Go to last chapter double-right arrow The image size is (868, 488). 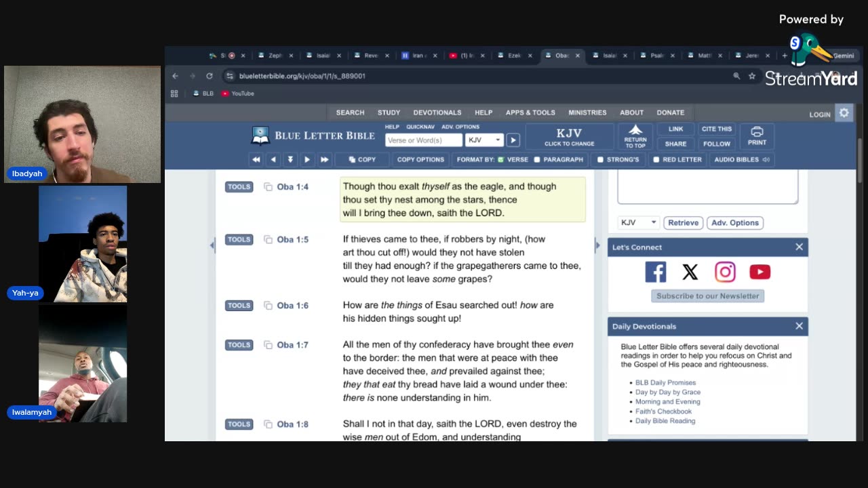point(324,159)
